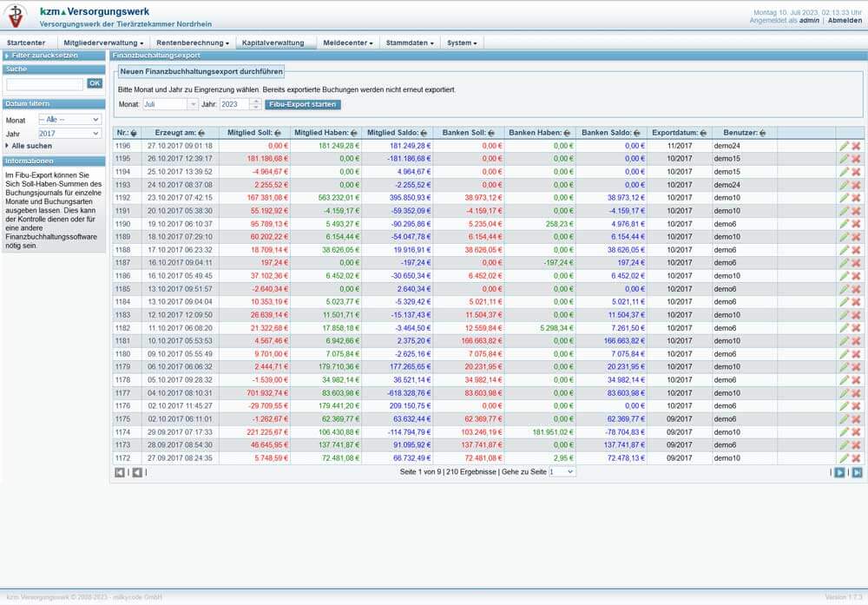
Task: Sort by Benutzer column icon
Action: click(763, 133)
